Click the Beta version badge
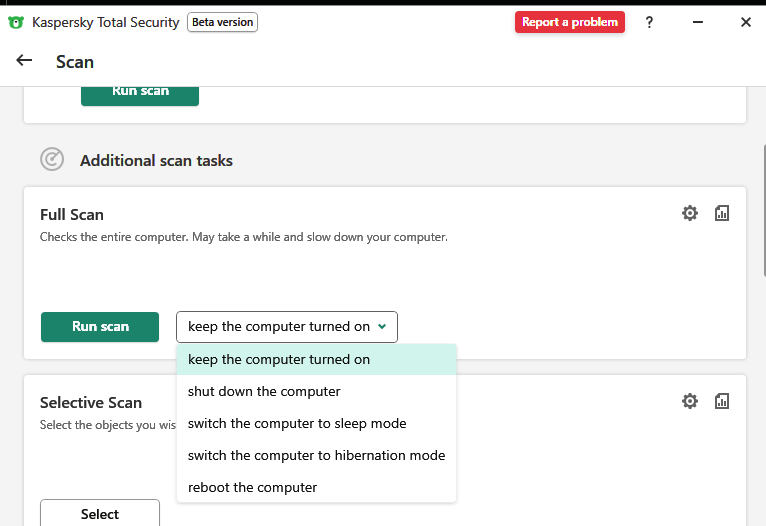The height and width of the screenshot is (526, 766). tap(223, 22)
